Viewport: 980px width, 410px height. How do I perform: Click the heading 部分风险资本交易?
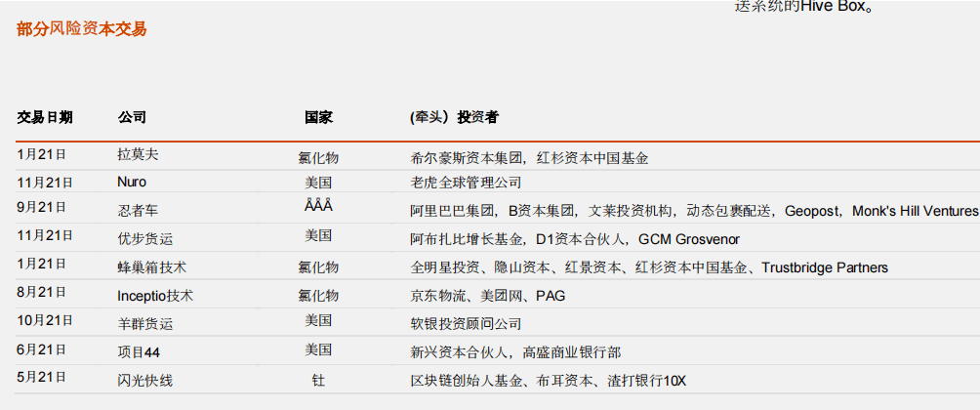tap(81, 28)
